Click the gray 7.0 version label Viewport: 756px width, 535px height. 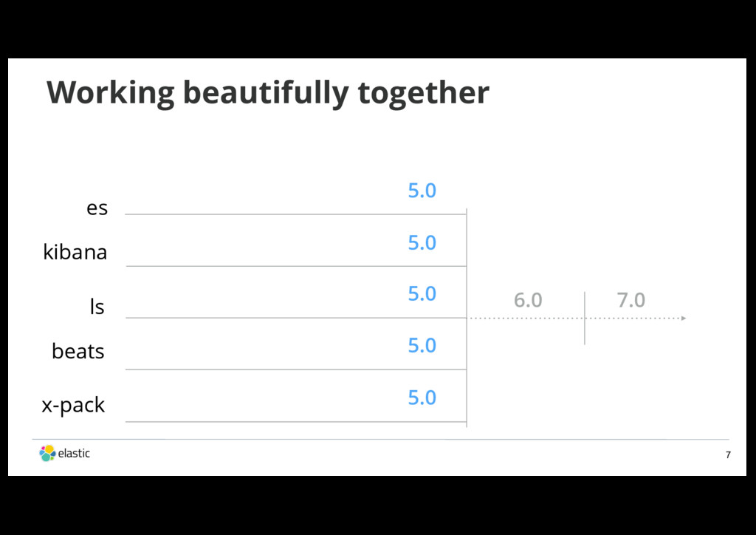631,300
